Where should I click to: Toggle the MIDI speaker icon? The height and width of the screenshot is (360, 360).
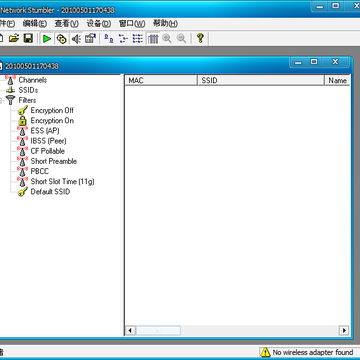76,39
